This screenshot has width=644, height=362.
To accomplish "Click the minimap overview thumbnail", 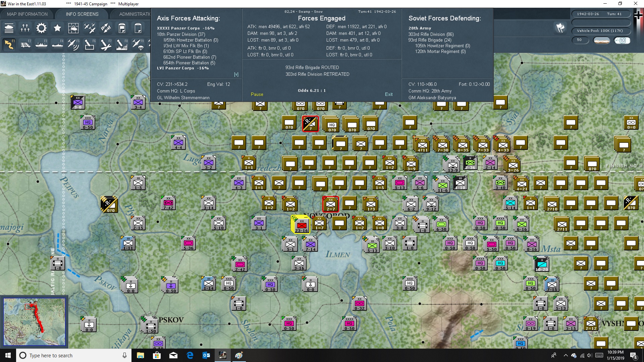I will (34, 321).
